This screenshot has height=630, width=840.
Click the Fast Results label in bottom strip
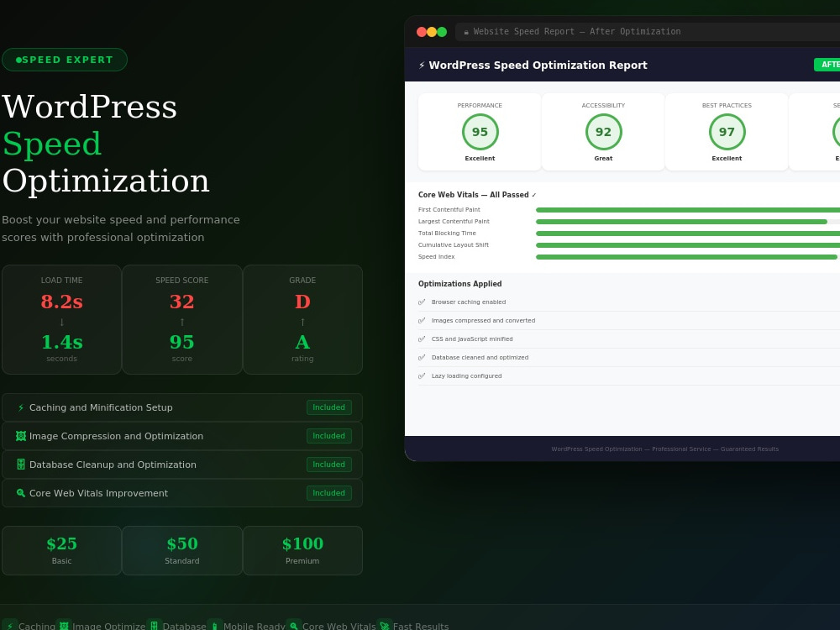pyautogui.click(x=421, y=626)
